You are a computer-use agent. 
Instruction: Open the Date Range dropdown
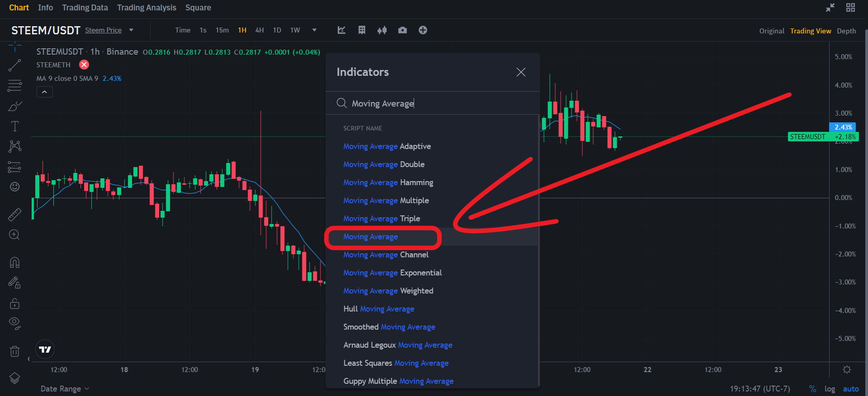pyautogui.click(x=65, y=389)
